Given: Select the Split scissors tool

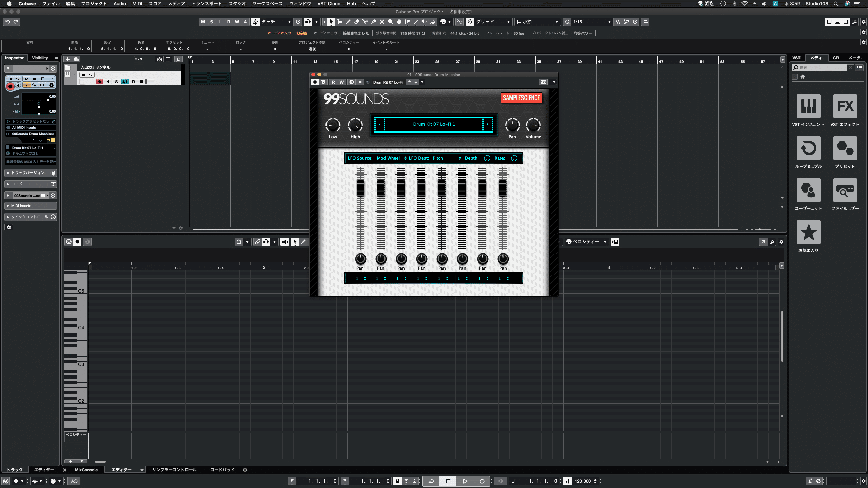Looking at the screenshot, I should pyautogui.click(x=365, y=22).
